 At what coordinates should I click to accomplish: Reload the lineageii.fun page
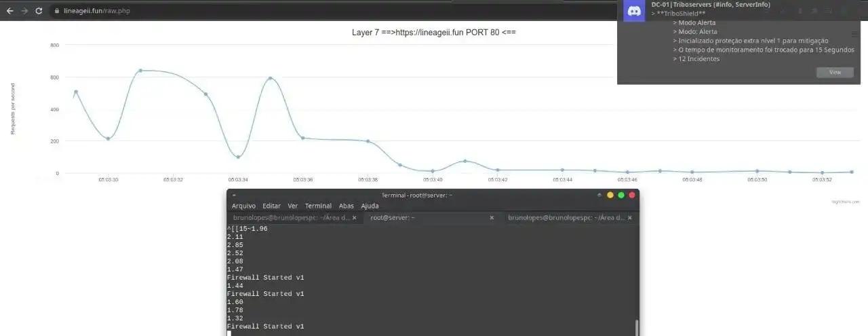(39, 11)
